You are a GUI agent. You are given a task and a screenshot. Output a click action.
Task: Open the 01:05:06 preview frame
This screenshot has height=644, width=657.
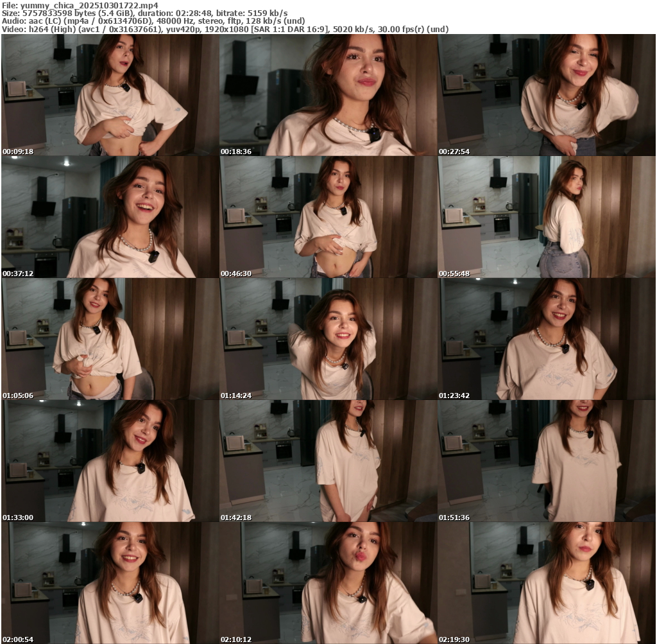point(110,339)
